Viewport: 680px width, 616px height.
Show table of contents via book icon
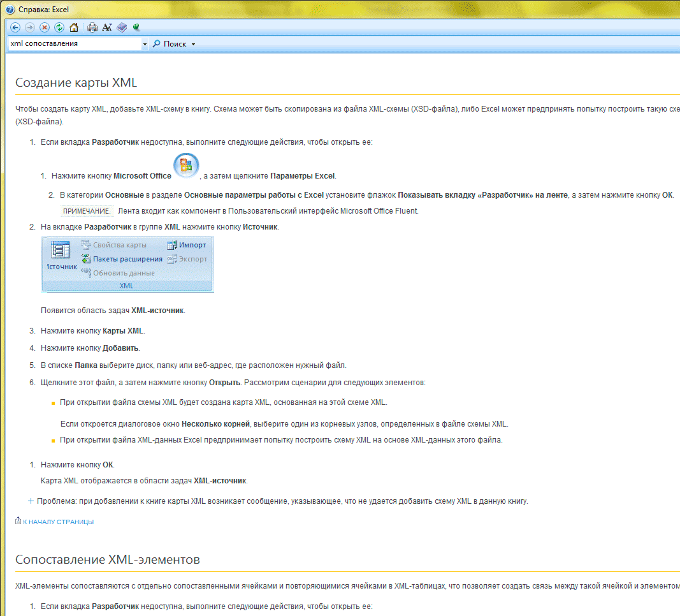point(122,28)
